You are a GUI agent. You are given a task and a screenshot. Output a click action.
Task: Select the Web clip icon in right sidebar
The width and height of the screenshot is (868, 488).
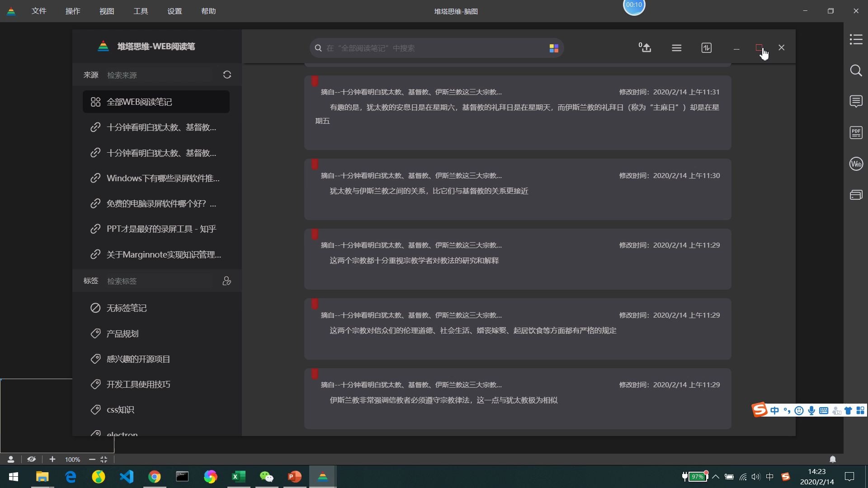click(856, 164)
